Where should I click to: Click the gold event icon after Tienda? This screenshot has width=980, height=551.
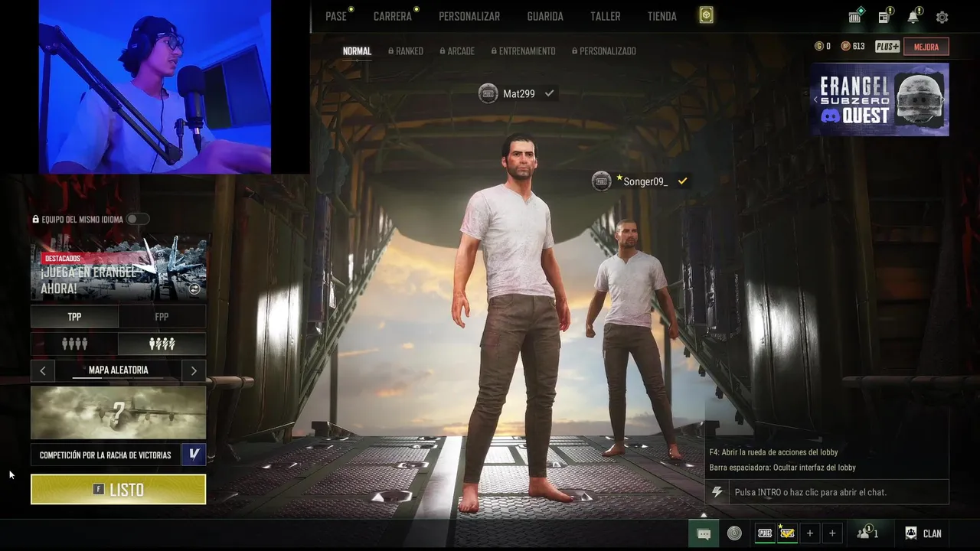click(706, 15)
